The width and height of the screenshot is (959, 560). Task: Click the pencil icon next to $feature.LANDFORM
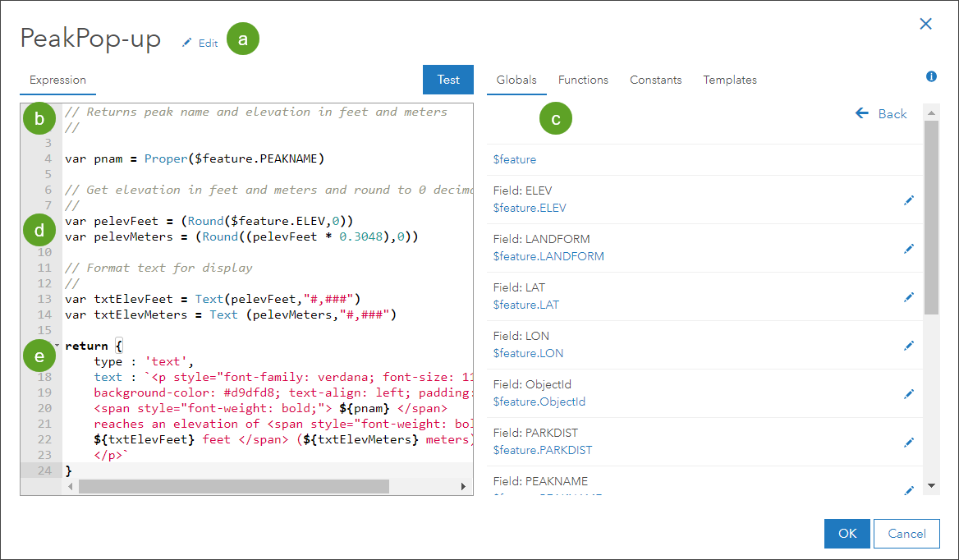pyautogui.click(x=909, y=248)
